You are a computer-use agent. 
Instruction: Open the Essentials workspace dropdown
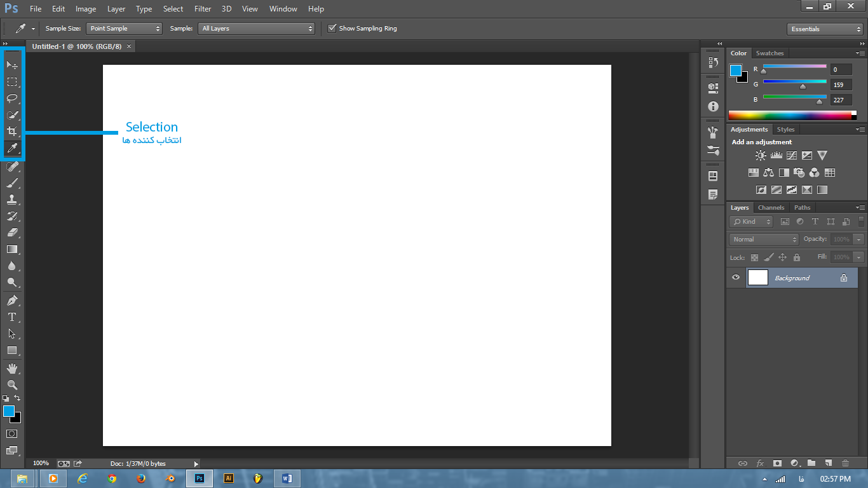pos(825,29)
